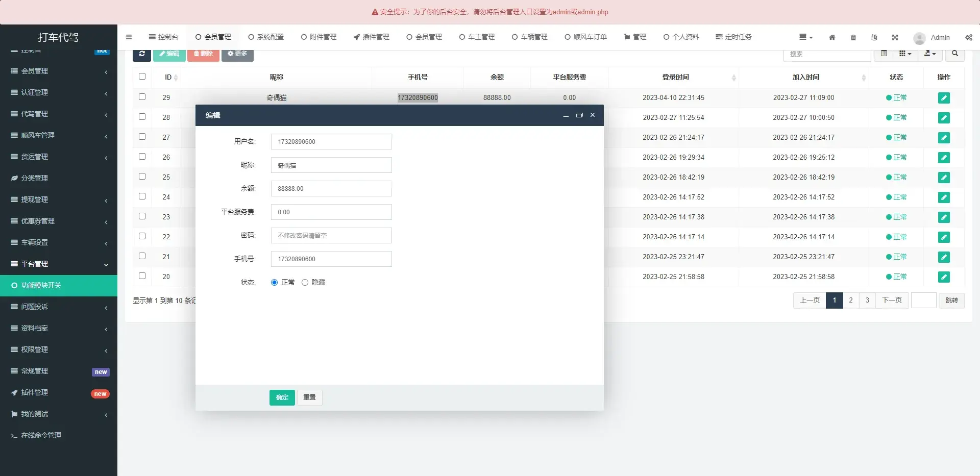The height and width of the screenshot is (476, 980).
Task: Maximize the 编辑 dialog
Action: click(579, 115)
